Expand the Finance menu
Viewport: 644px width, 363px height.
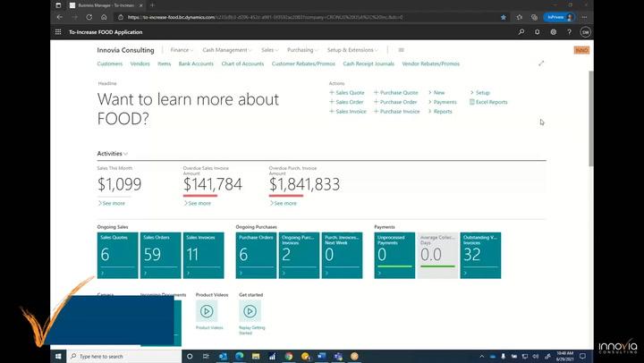click(182, 50)
